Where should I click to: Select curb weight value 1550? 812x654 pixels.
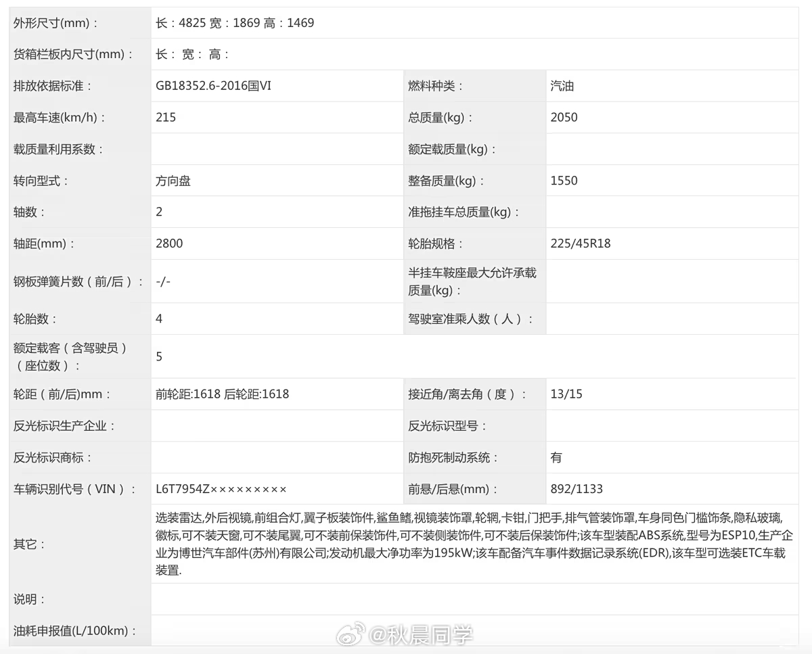pyautogui.click(x=564, y=181)
